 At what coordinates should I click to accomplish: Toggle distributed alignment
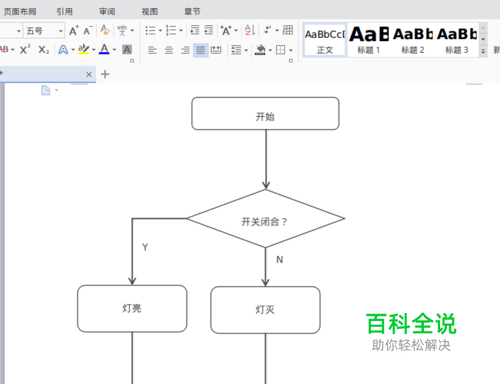[x=216, y=50]
